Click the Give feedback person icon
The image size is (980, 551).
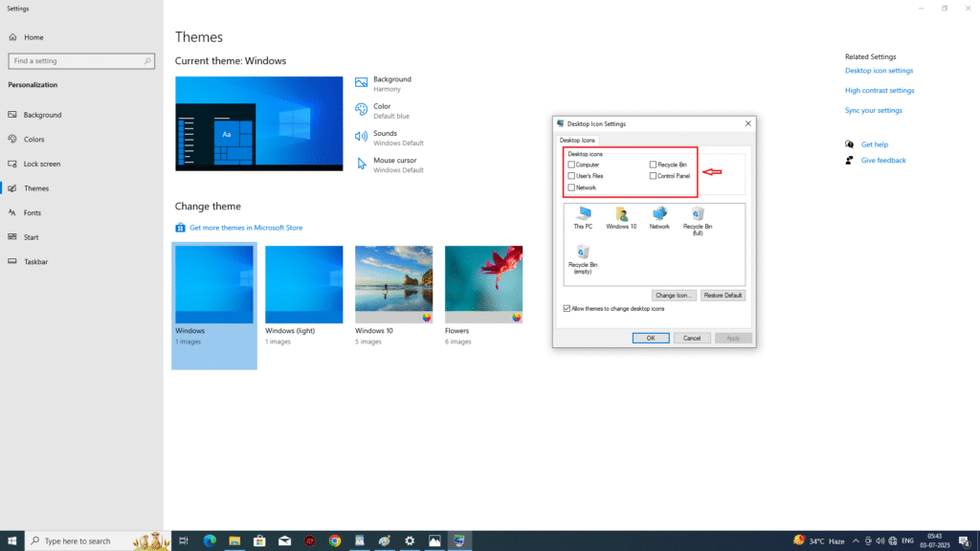(850, 161)
